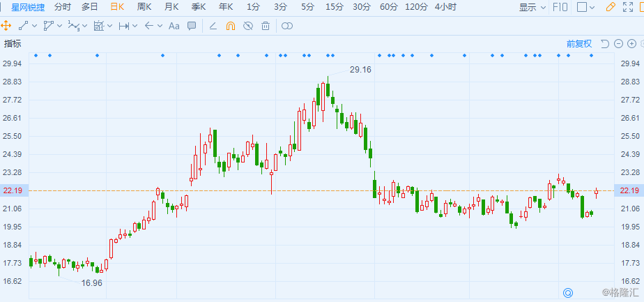The height and width of the screenshot is (302, 644).
Task: Click the 指标 indicators label
Action: (x=13, y=43)
